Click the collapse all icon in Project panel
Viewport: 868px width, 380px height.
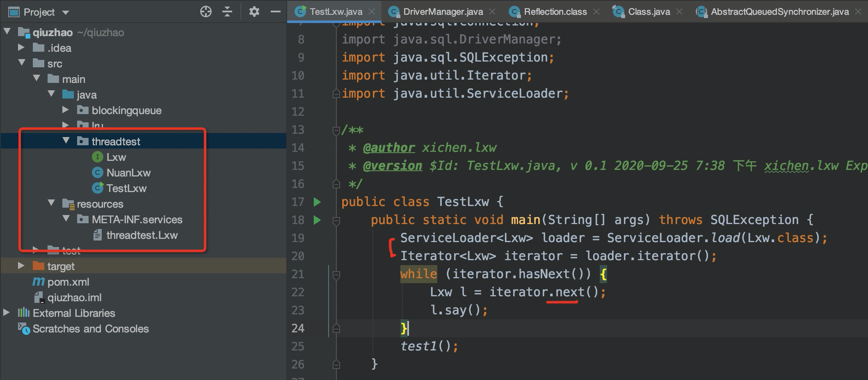(x=227, y=11)
